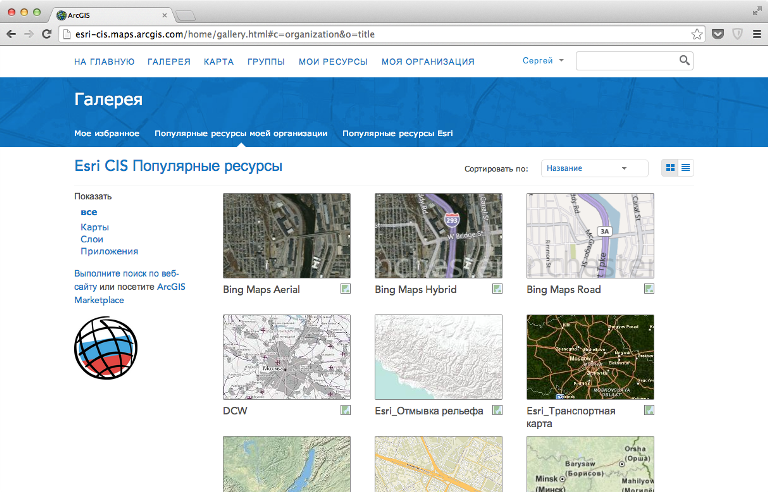
Task: Click the Esri_Транспортная карта title
Action: point(571,417)
